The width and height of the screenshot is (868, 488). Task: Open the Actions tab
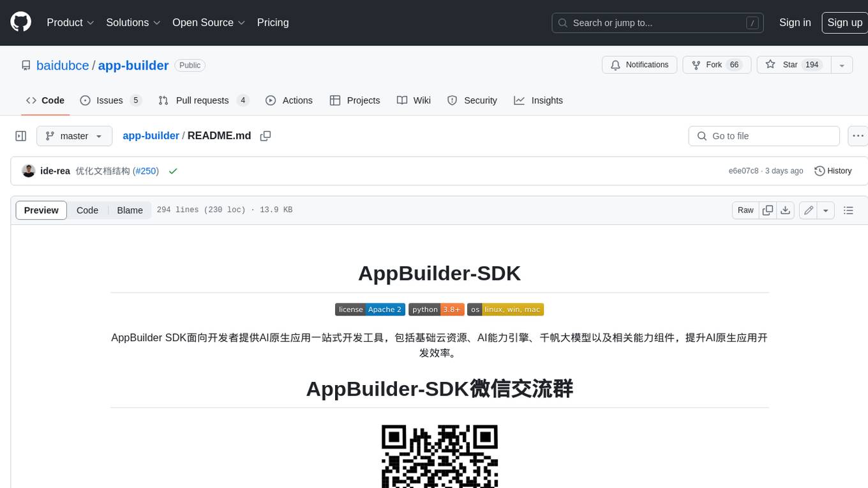click(x=289, y=100)
